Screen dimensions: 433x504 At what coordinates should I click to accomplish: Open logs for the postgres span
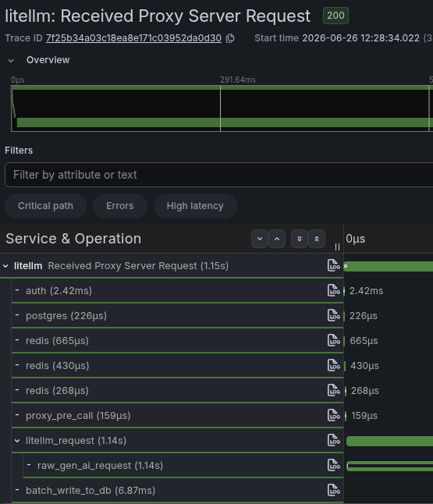point(334,315)
